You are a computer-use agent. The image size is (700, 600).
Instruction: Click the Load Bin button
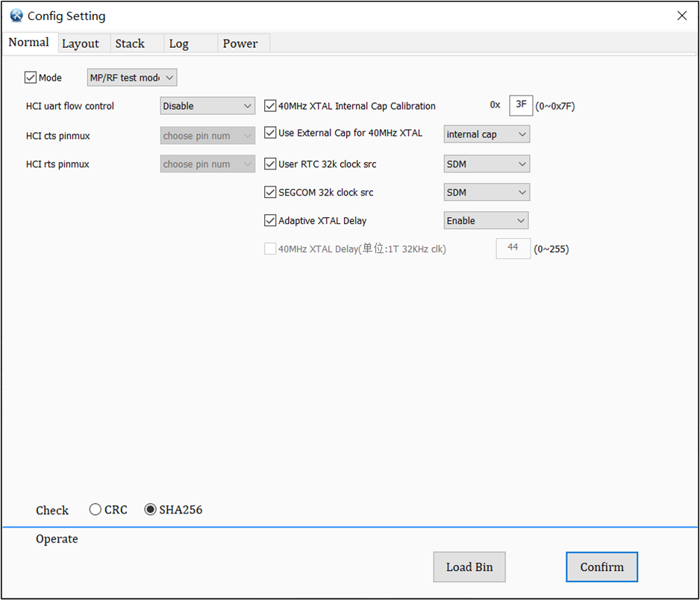click(x=469, y=566)
